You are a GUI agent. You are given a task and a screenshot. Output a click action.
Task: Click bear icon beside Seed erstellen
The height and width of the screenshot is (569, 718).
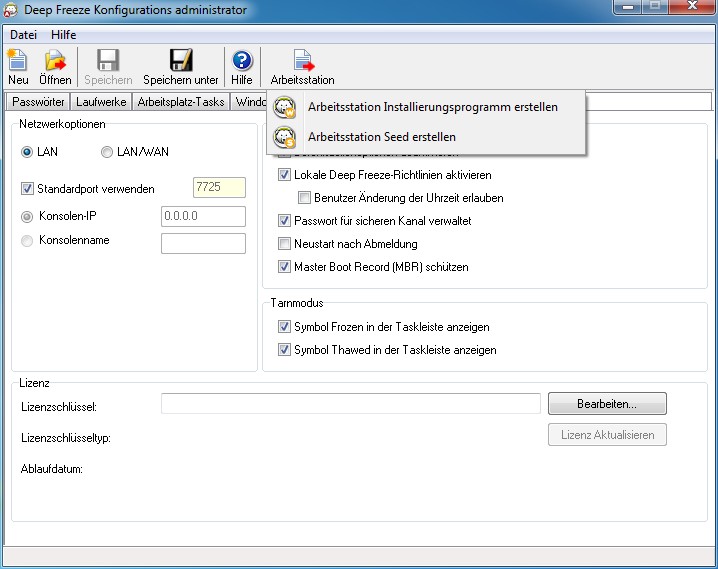(284, 137)
